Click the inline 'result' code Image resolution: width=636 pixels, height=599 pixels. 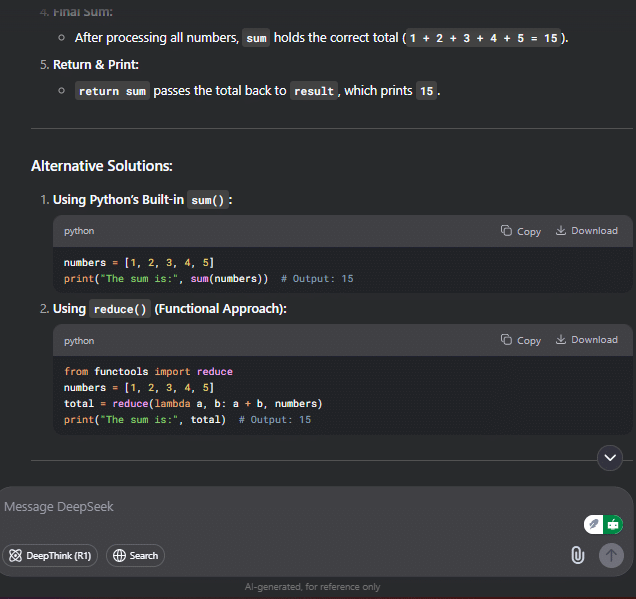314,91
